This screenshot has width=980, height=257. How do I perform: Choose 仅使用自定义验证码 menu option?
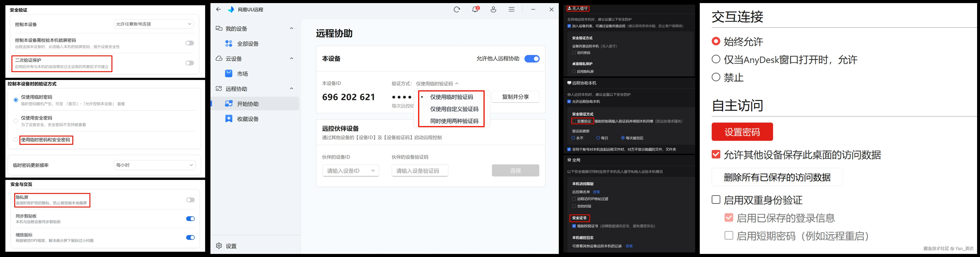click(x=454, y=109)
